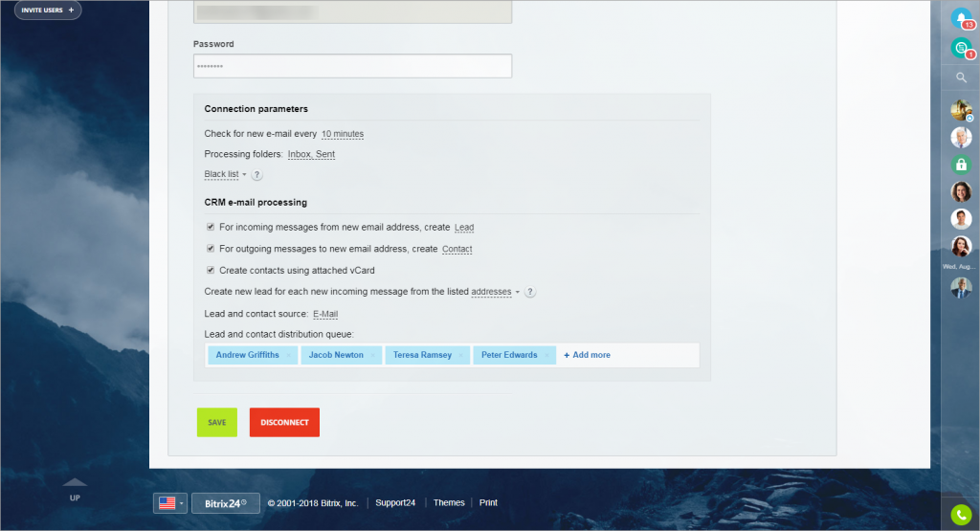
Task: Click the Password input field
Action: coord(352,66)
